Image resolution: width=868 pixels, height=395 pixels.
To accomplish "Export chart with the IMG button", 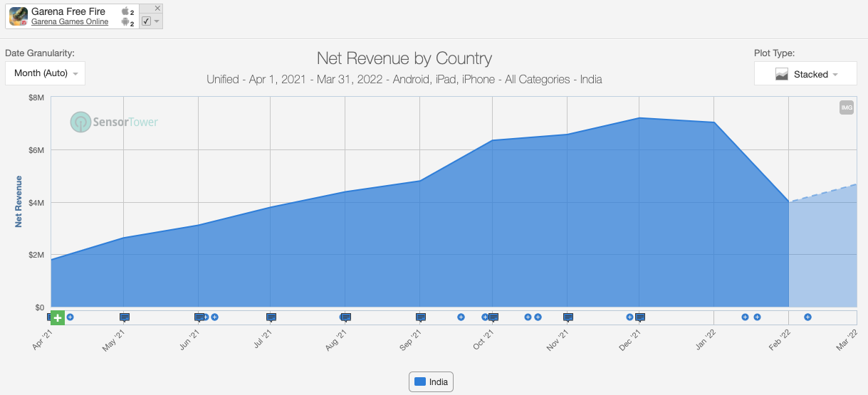I will click(847, 107).
